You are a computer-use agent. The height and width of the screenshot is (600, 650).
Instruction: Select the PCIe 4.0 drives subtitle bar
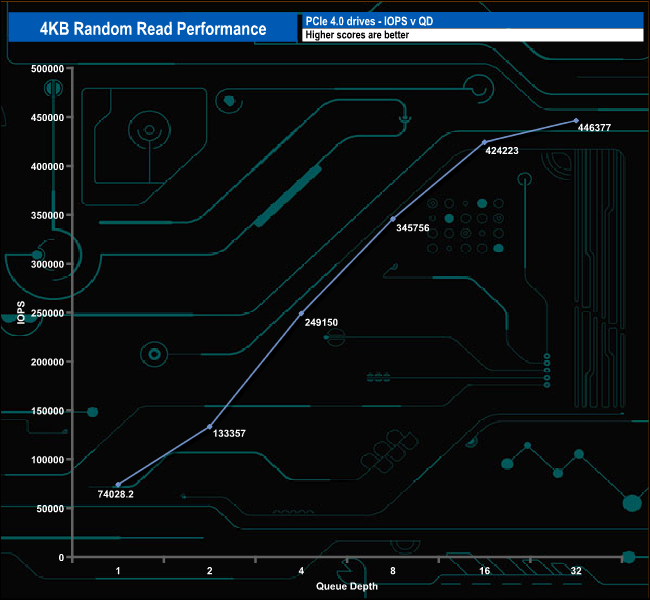click(470, 20)
